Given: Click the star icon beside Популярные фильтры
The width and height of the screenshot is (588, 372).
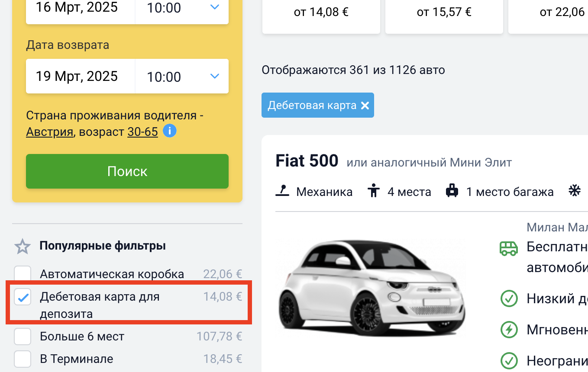Looking at the screenshot, I should tap(23, 247).
